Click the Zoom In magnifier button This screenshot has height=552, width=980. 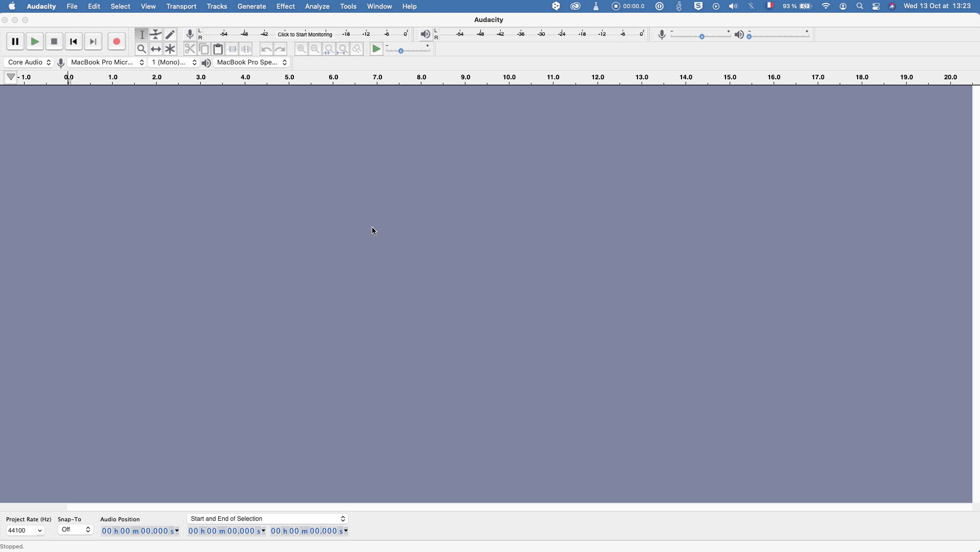coord(301,49)
